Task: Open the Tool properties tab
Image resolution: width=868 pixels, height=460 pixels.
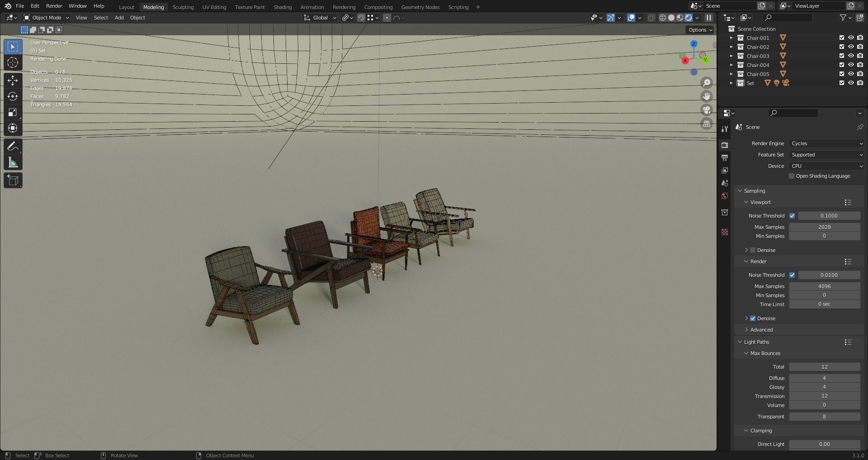Action: [725, 129]
